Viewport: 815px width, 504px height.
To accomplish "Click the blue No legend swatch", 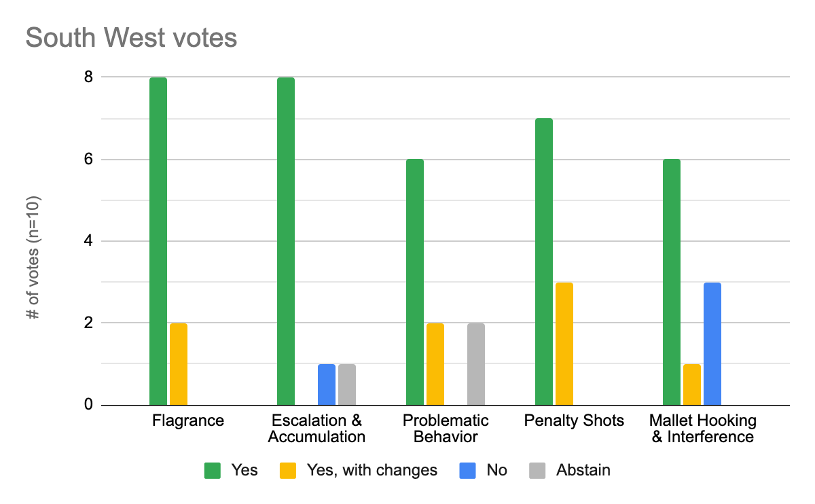I will pyautogui.click(x=469, y=470).
